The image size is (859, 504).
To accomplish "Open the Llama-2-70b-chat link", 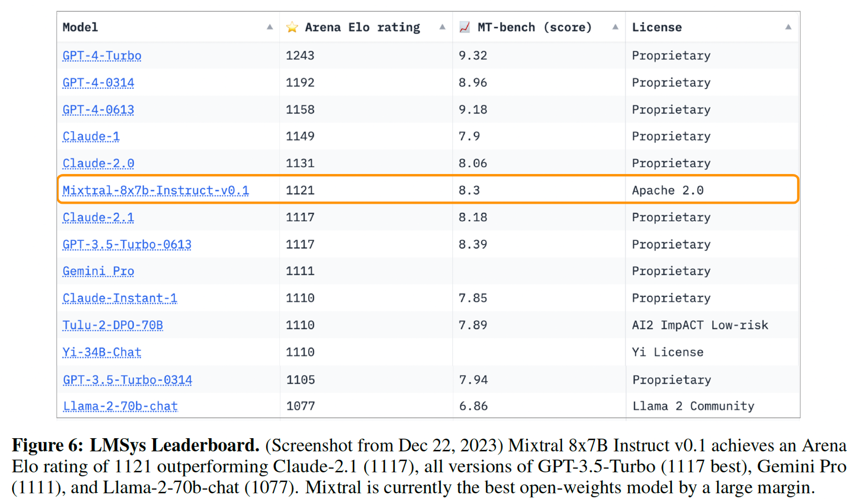I will point(120,406).
